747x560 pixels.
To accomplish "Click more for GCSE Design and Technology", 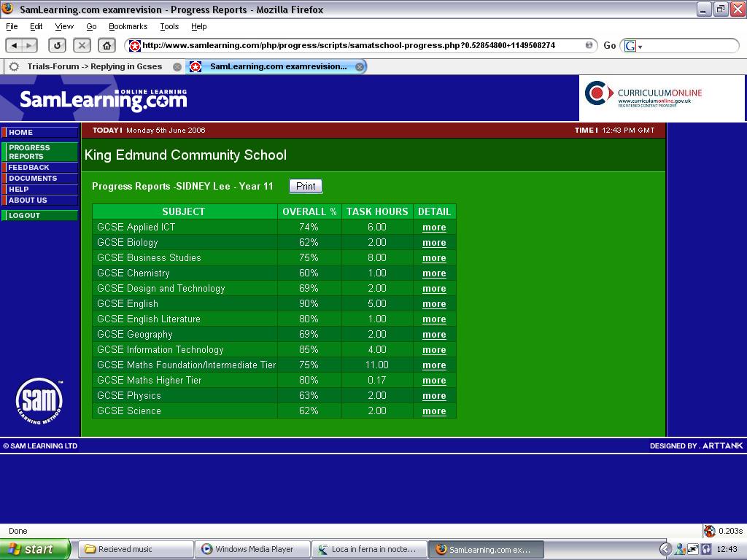I will (434, 289).
